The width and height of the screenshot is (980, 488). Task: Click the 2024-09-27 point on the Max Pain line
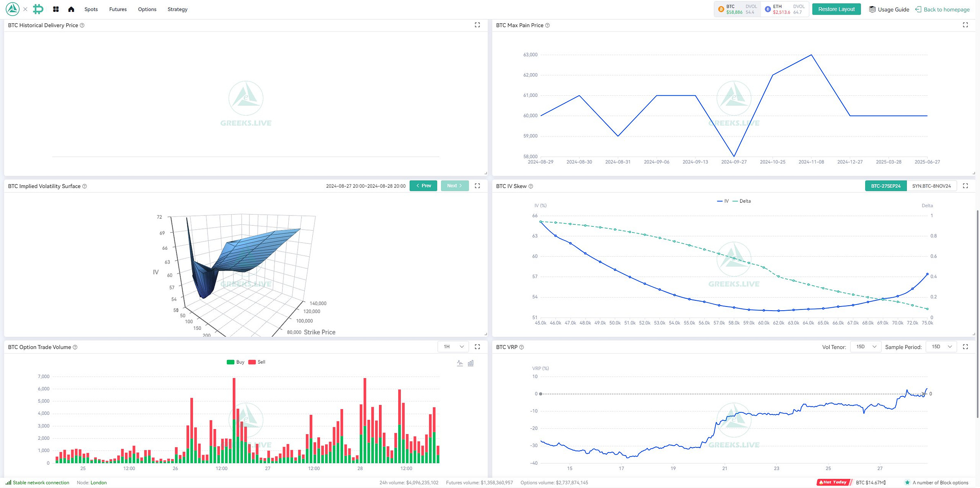[734, 156]
